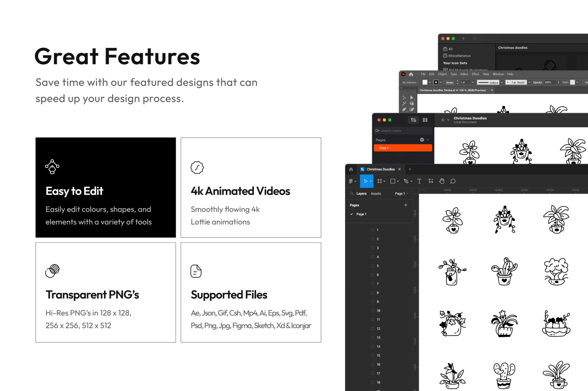Switch Sketch sidebar to grid components view
This screenshot has width=588, height=391.
(x=425, y=120)
